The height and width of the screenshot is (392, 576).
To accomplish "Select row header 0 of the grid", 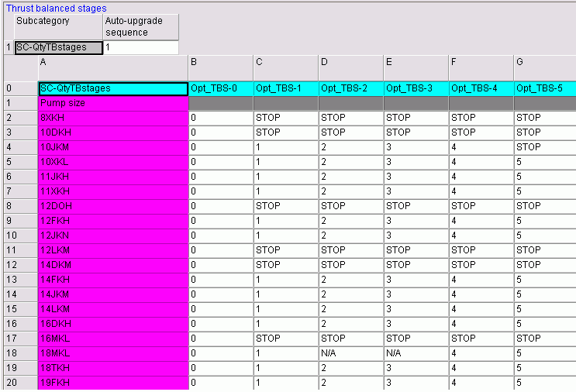I will [21, 89].
